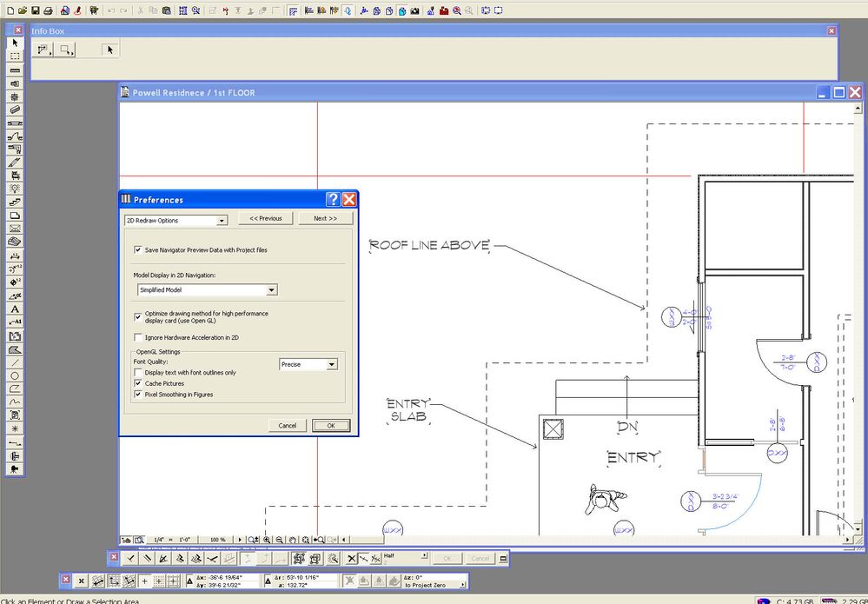This screenshot has width=868, height=604.
Task: Click the pan hand icon below the drawing
Action: tap(293, 540)
